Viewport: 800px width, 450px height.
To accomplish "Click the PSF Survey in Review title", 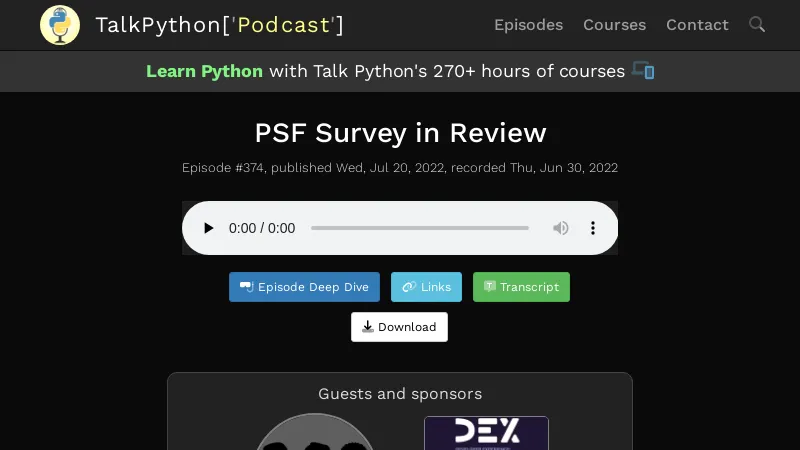I will (400, 133).
